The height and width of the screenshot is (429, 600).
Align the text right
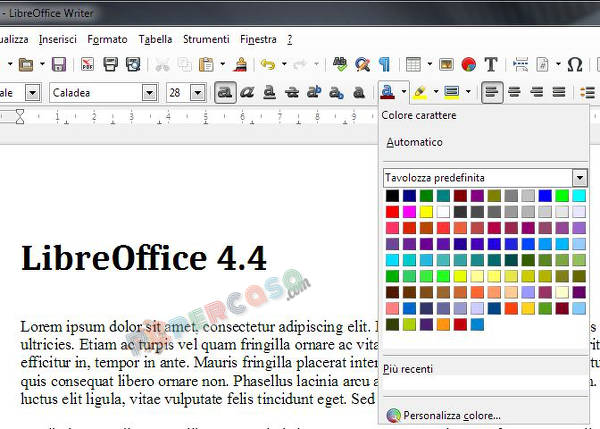[x=536, y=92]
